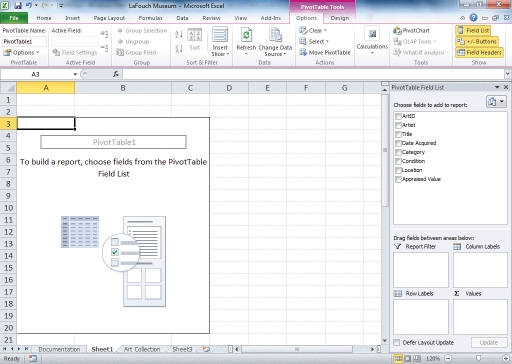Click inside the formula bar
The height and width of the screenshot is (364, 512).
[313, 74]
